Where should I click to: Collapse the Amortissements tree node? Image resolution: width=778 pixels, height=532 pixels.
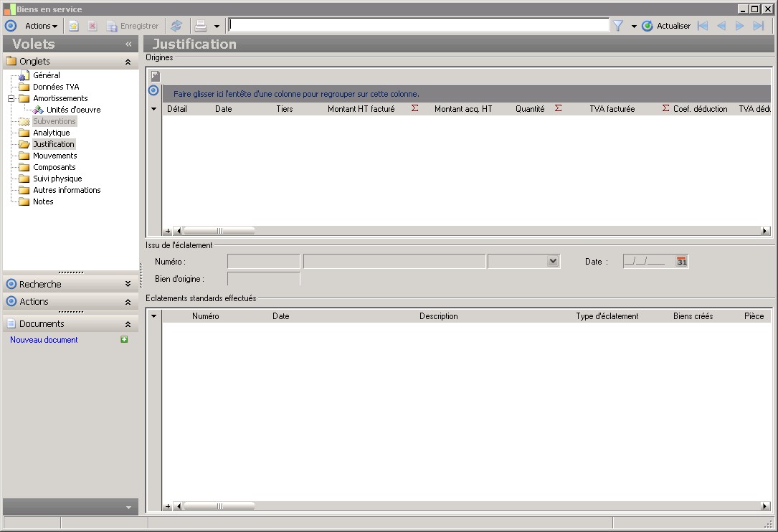tap(11, 98)
